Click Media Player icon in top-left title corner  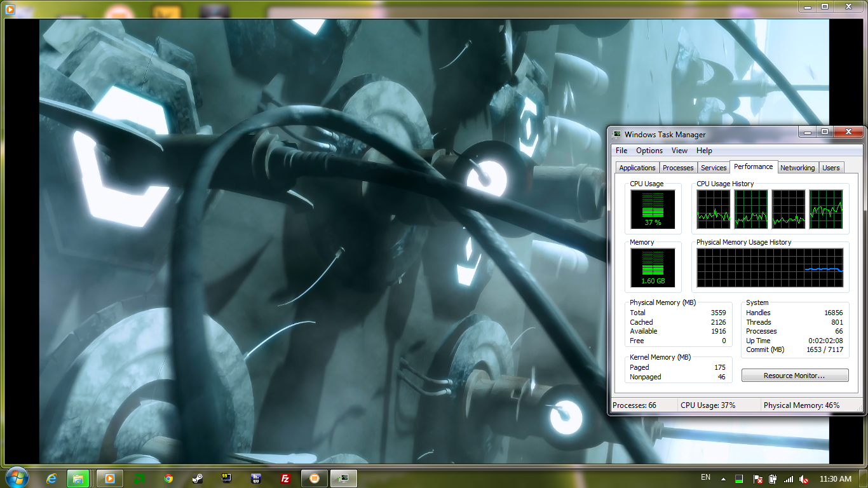coord(10,9)
